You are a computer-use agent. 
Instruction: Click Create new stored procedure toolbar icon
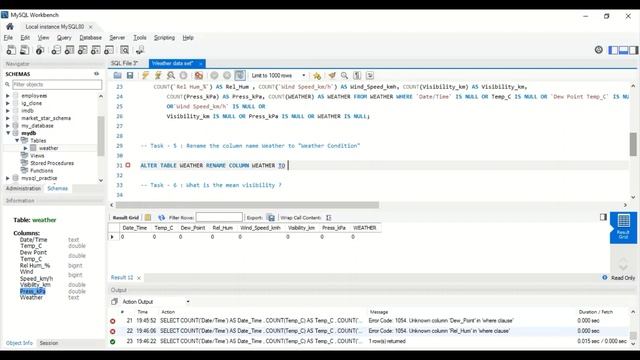[96, 50]
